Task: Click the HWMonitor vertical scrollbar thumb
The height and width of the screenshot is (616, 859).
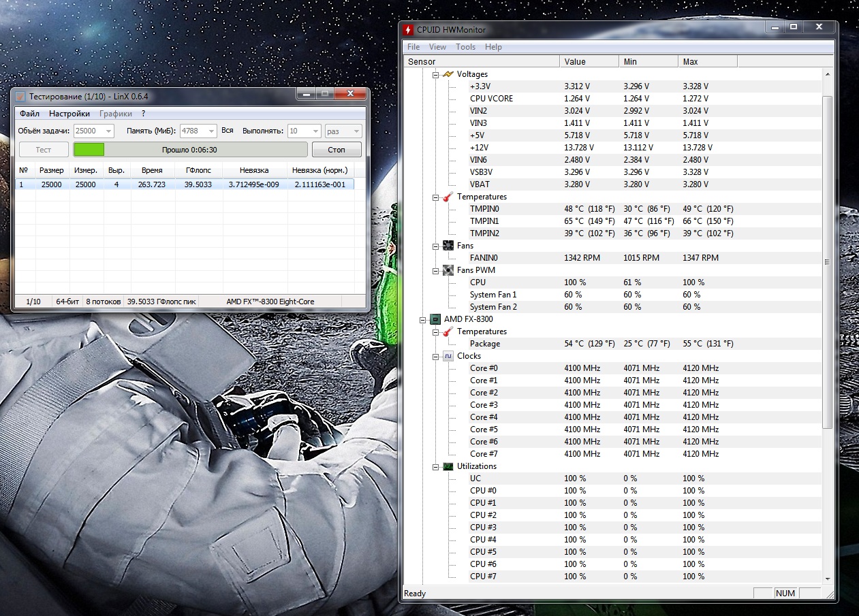Action: click(x=828, y=262)
